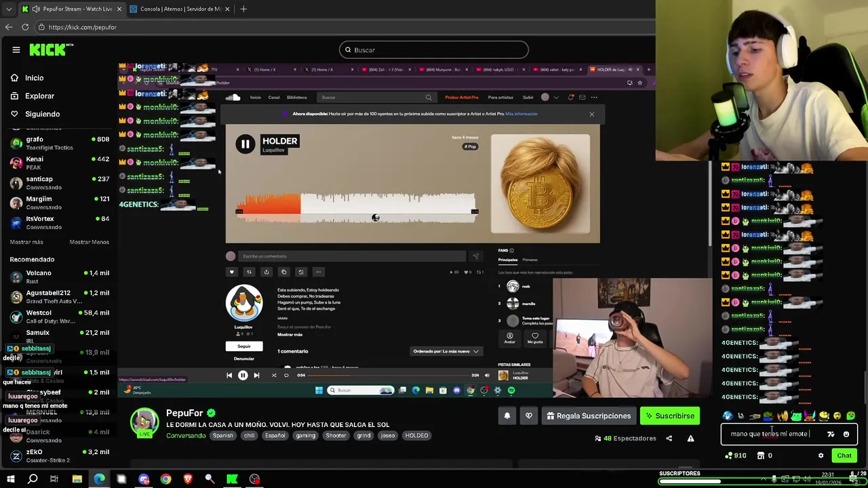Open PepuFor channel avatar
Image resolution: width=868 pixels, height=488 pixels.
coord(144,422)
